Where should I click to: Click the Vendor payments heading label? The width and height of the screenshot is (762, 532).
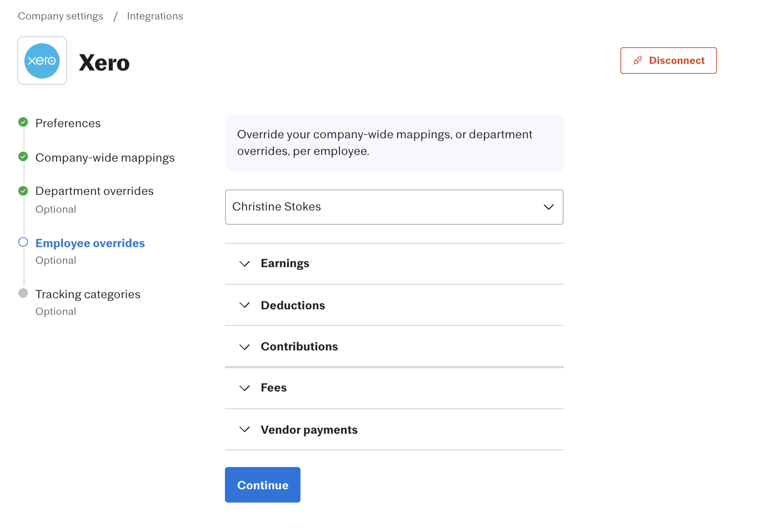(309, 430)
